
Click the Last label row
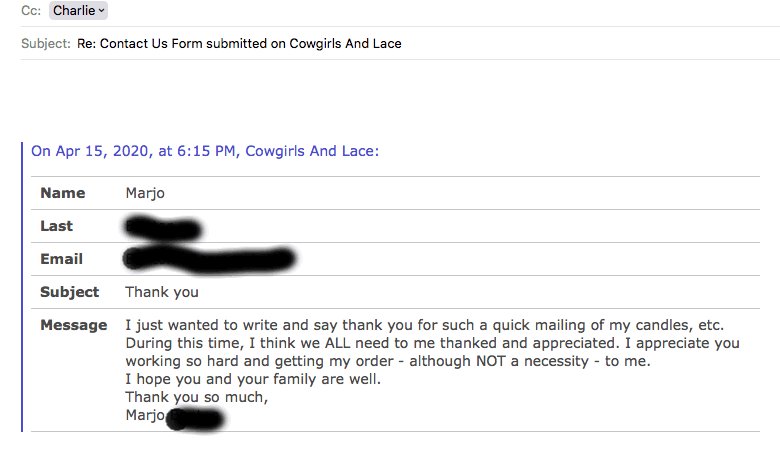(x=56, y=226)
